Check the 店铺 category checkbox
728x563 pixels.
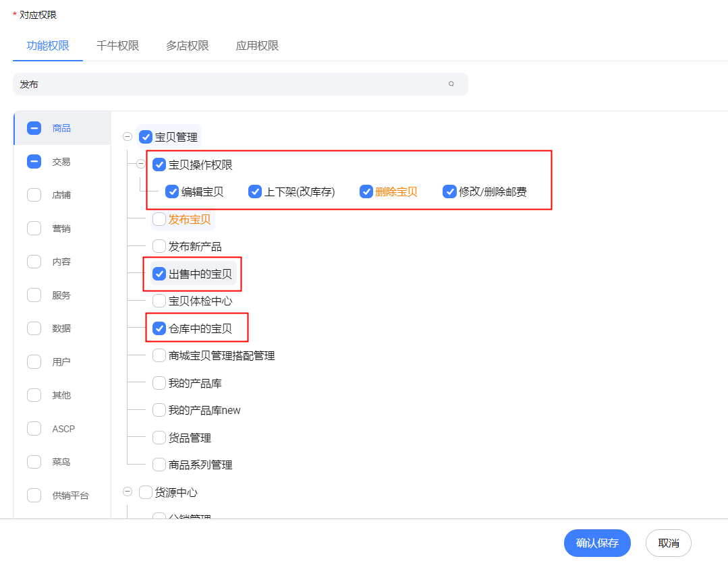coord(34,195)
